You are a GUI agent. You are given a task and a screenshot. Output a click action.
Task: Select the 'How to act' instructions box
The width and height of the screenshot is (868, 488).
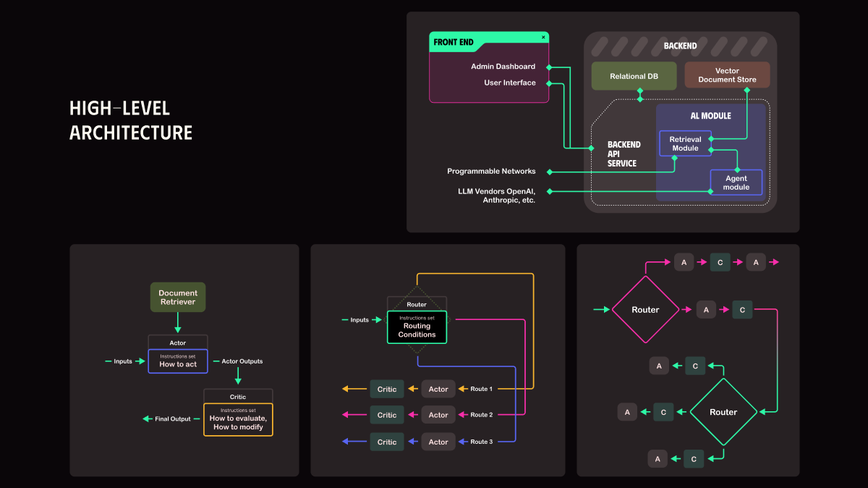click(x=178, y=361)
